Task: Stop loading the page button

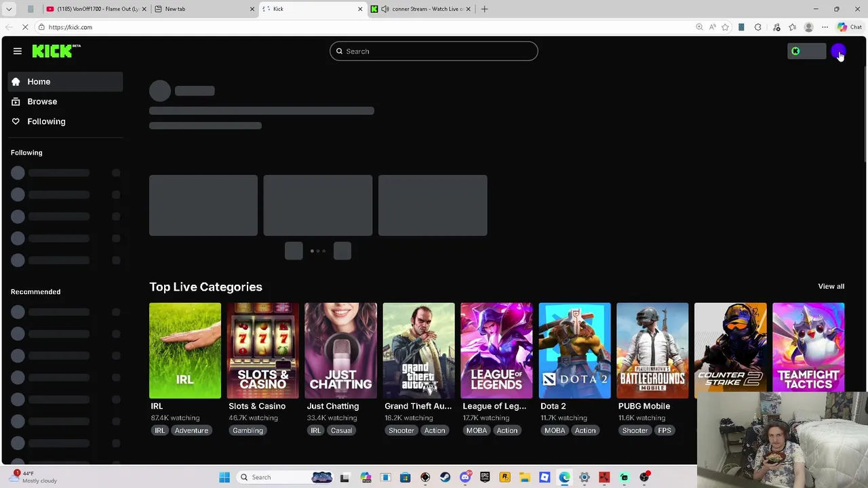Action: click(25, 27)
